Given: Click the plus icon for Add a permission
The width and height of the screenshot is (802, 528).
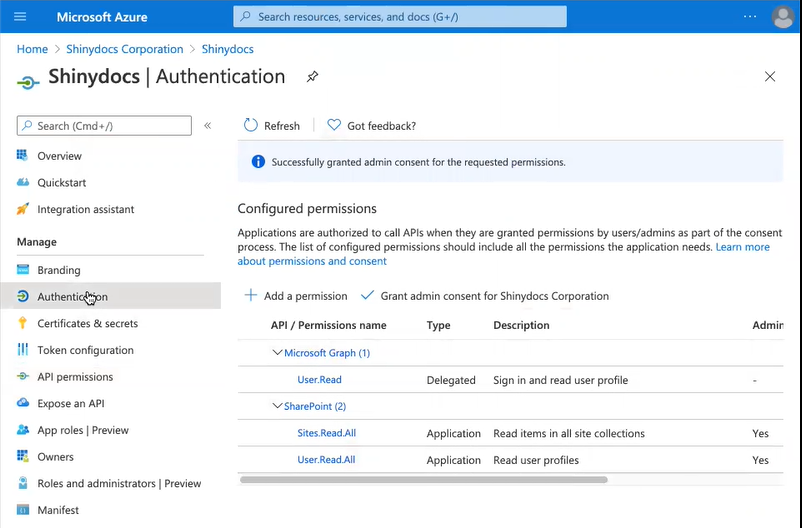Looking at the screenshot, I should [251, 296].
